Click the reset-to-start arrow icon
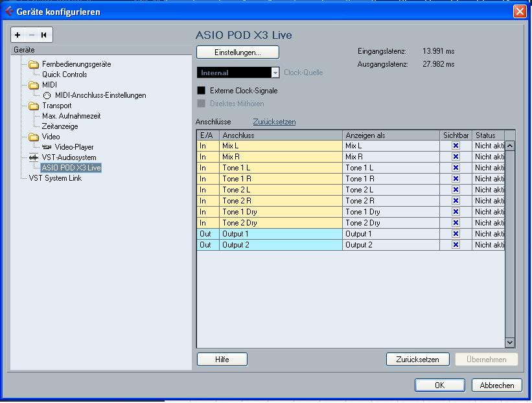This screenshot has height=403, width=532. pyautogui.click(x=44, y=34)
